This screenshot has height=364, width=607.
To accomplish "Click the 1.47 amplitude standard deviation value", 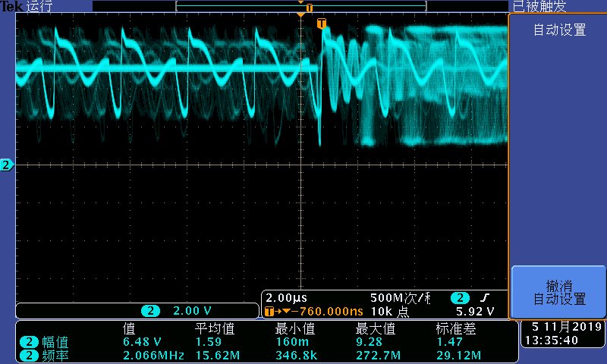I will pyautogui.click(x=449, y=342).
